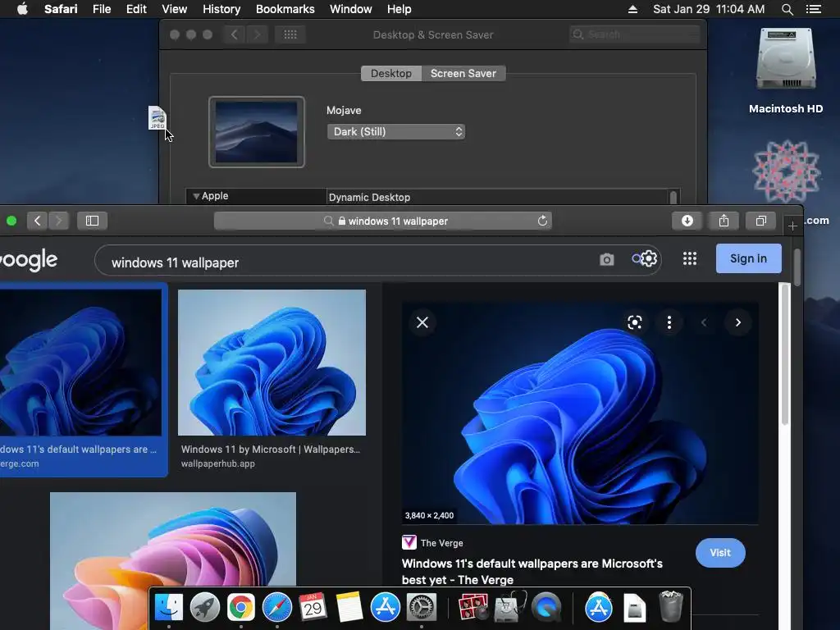Click the Safari share icon
This screenshot has width=840, height=630.
[724, 221]
